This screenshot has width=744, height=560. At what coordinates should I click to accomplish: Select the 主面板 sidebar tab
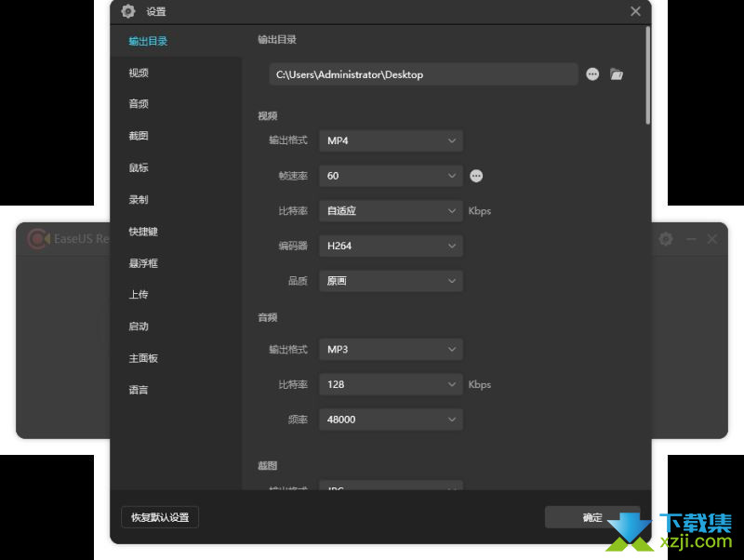[176, 358]
